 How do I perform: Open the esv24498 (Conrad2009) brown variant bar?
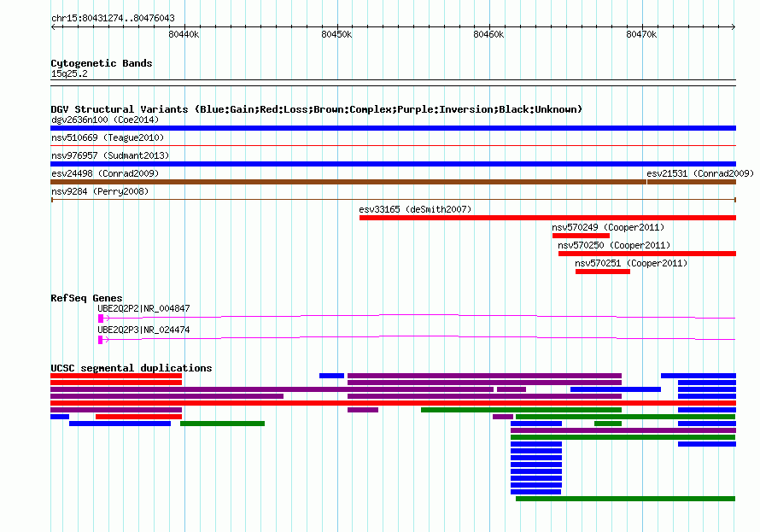point(348,182)
